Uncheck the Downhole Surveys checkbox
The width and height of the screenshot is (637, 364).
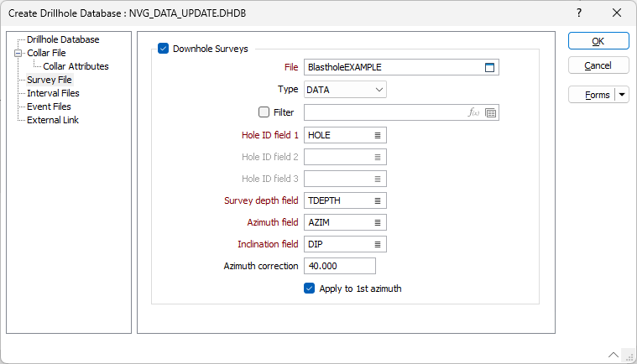(x=164, y=49)
